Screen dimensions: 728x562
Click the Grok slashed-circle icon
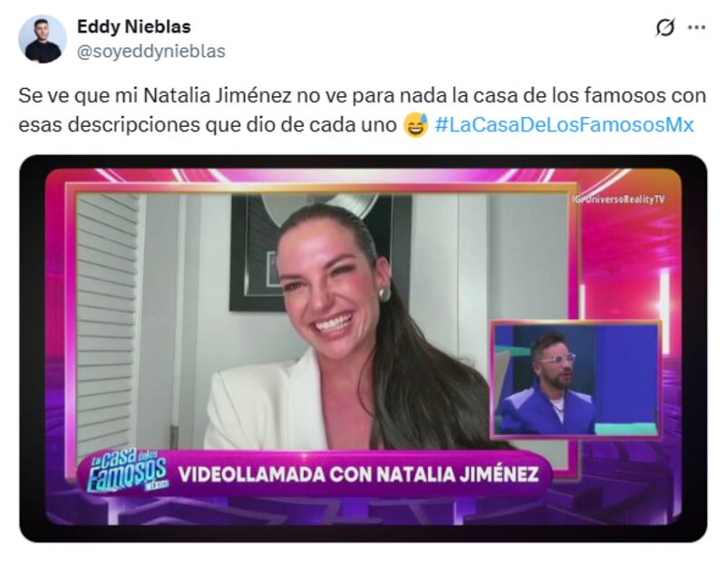pyautogui.click(x=665, y=28)
